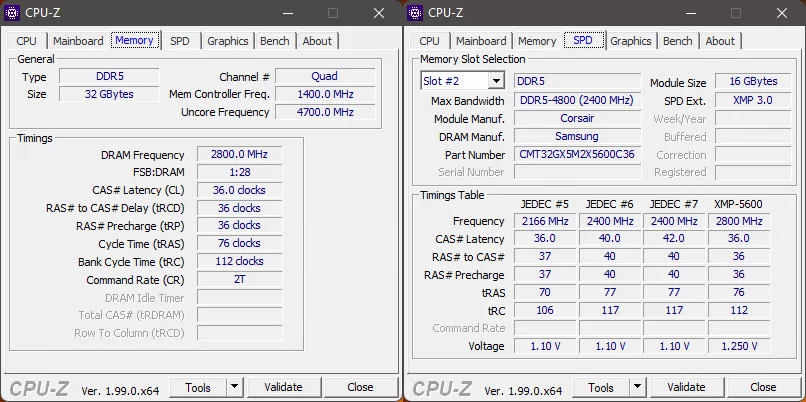Open Tools dropdown arrow in right window
This screenshot has height=402, width=806.
click(x=638, y=387)
